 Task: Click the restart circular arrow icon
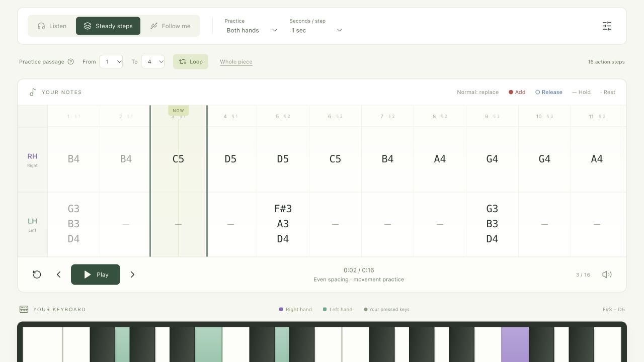[x=37, y=275]
